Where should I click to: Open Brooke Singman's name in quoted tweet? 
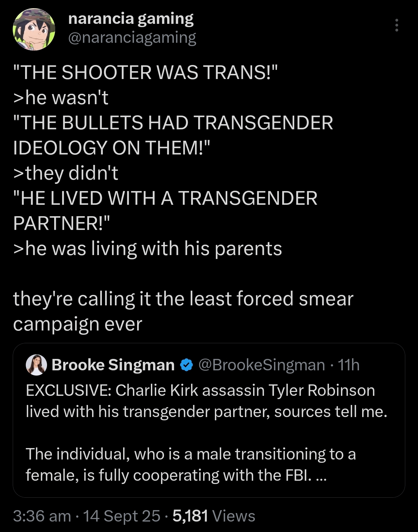tap(113, 365)
